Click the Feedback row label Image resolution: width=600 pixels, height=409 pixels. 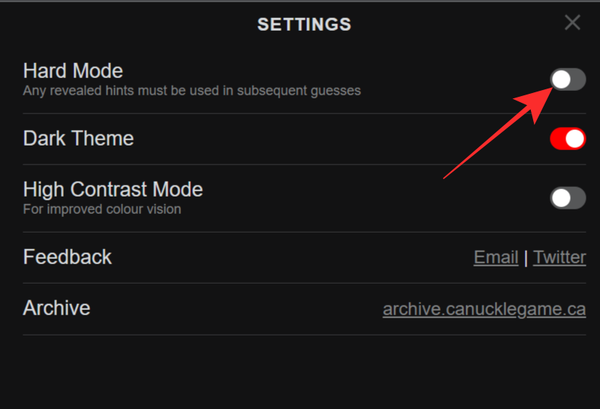[67, 257]
